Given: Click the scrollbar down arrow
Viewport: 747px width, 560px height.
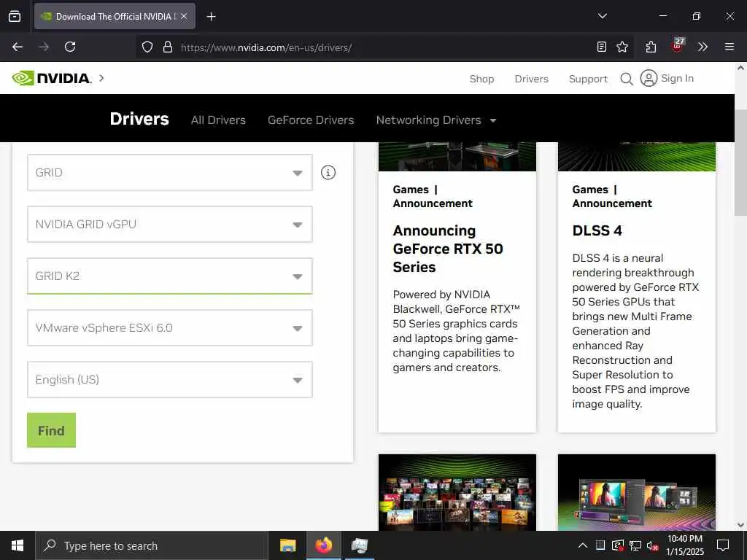Looking at the screenshot, I should [x=740, y=525].
